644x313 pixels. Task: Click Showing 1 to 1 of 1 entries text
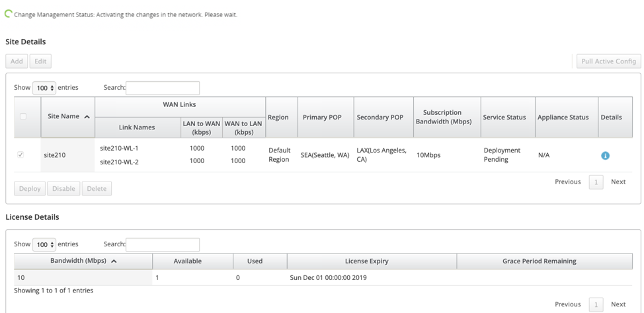pos(54,291)
